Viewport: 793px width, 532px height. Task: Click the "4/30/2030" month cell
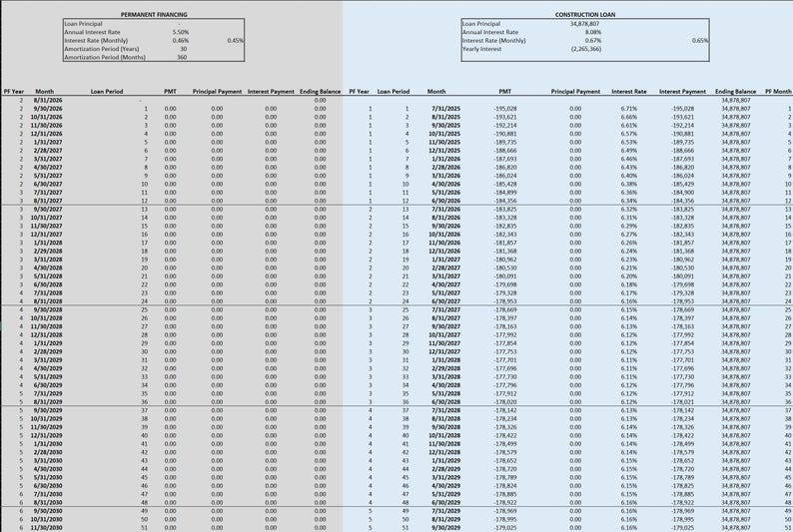point(48,469)
